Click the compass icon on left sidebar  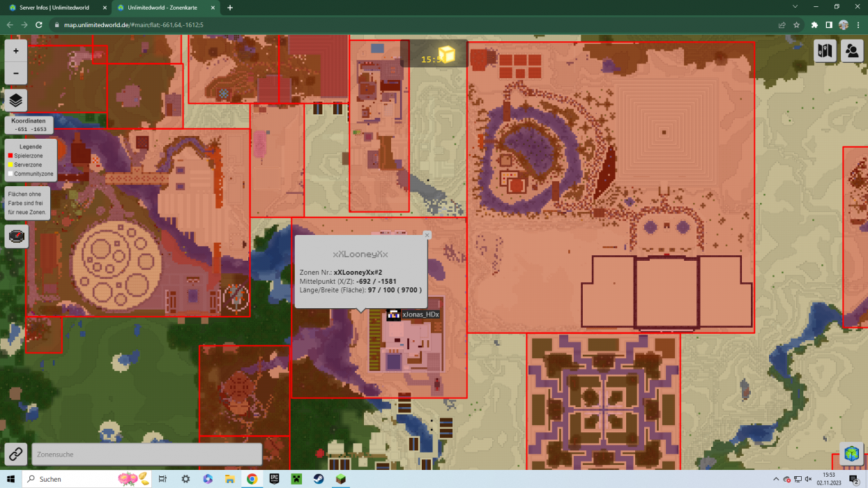point(16,236)
